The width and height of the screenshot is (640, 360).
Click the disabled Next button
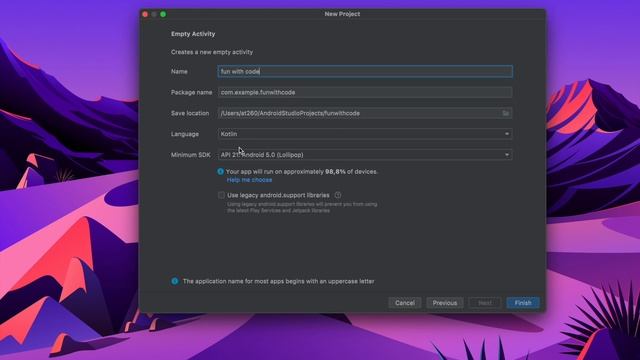pyautogui.click(x=485, y=303)
